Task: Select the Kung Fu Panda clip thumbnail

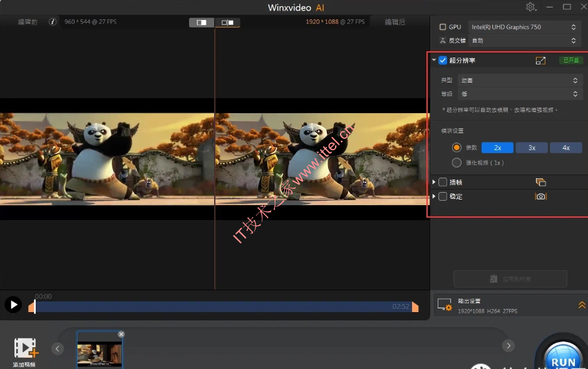Action: (x=100, y=350)
